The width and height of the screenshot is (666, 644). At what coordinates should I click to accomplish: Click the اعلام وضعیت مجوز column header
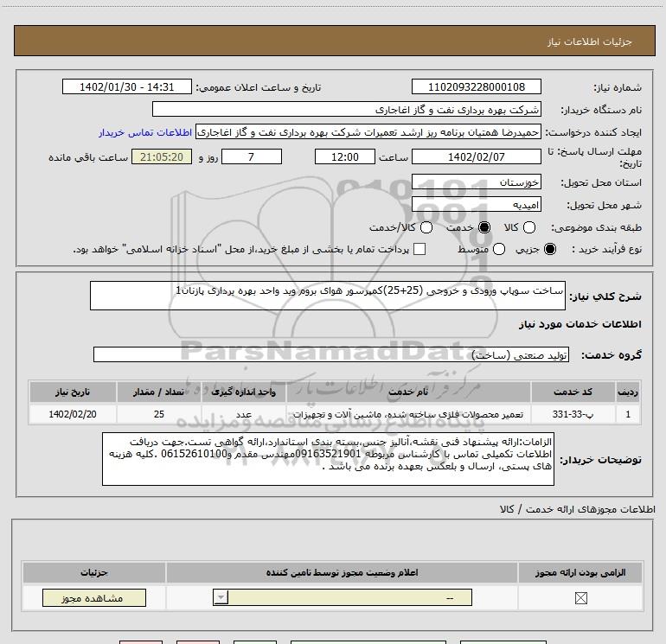342,572
